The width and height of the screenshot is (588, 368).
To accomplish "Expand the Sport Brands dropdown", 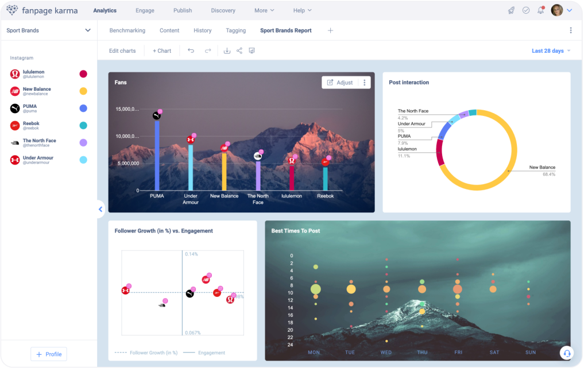I will tap(88, 30).
